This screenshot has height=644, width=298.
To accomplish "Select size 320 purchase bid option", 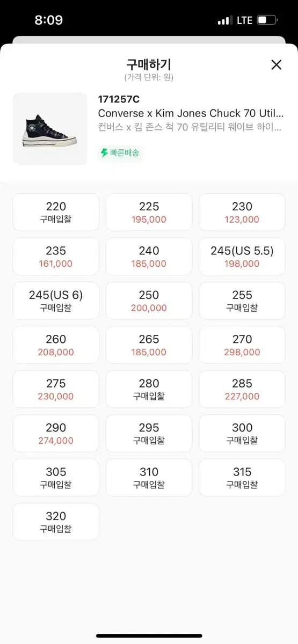I will [56, 522].
